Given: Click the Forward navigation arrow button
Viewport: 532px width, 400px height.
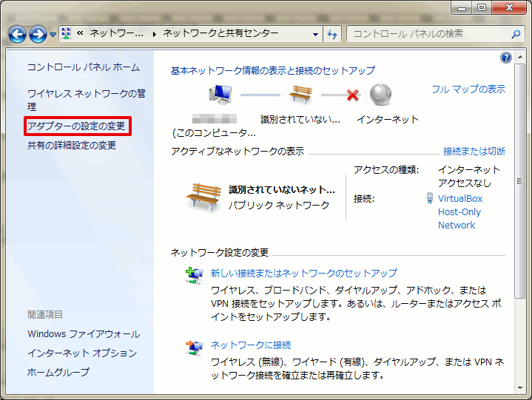Looking at the screenshot, I should coord(38,34).
